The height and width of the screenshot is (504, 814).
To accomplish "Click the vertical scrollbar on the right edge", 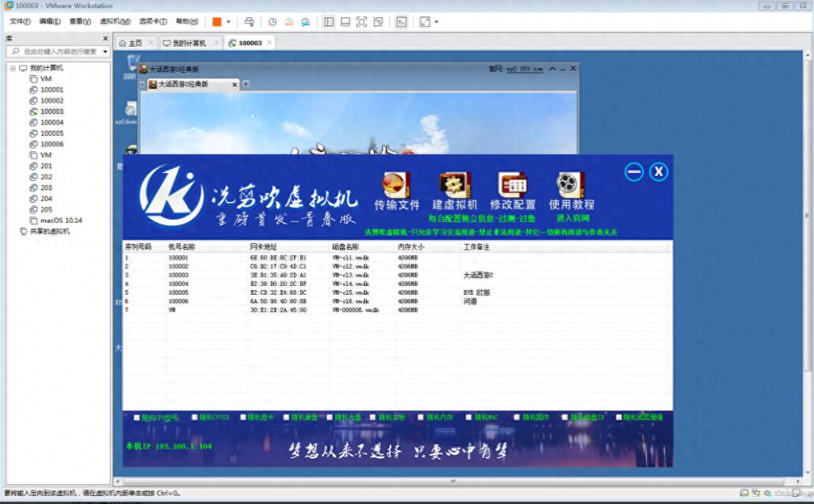I will tap(808, 216).
